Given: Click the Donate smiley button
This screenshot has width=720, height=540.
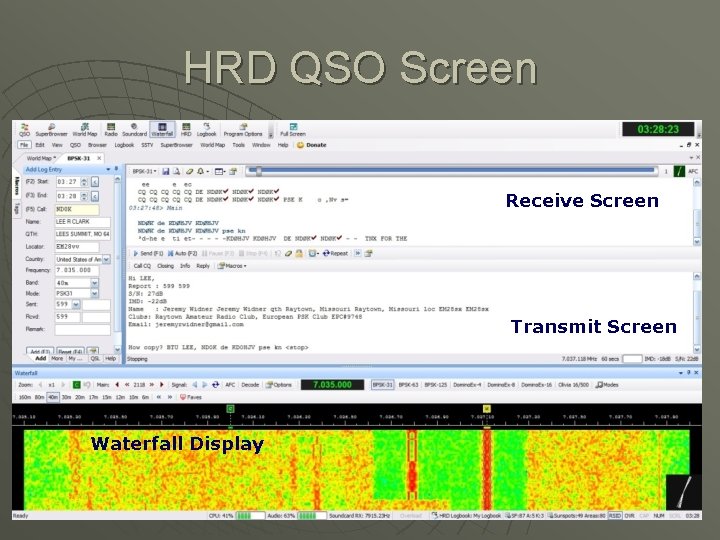Looking at the screenshot, I should point(311,145).
